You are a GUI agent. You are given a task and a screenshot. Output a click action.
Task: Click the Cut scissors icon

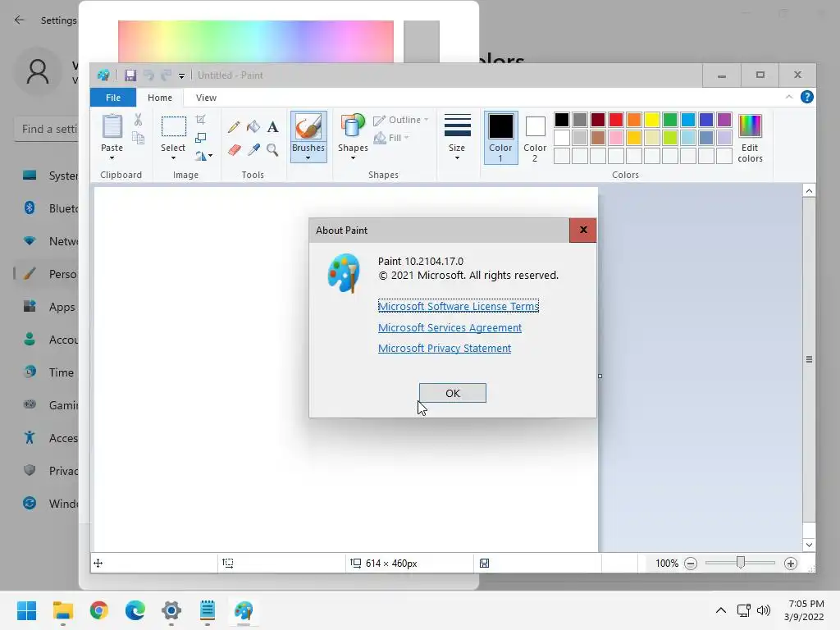[138, 120]
